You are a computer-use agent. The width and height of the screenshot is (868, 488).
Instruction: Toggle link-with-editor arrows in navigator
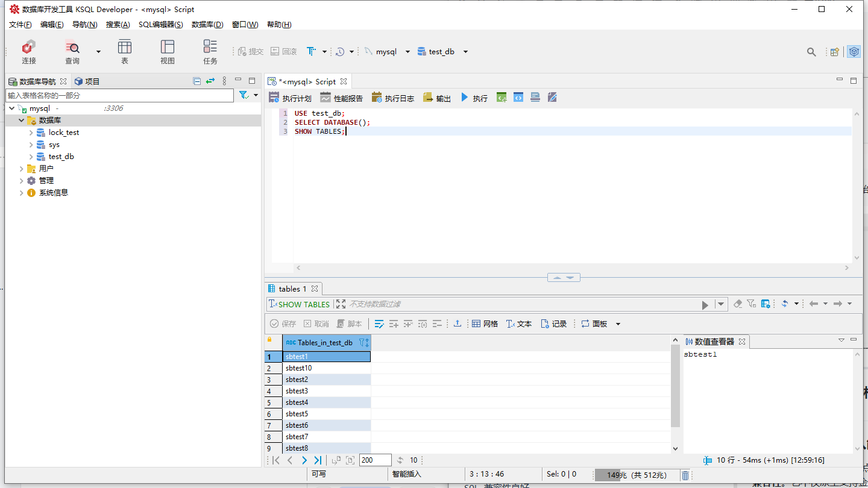[x=210, y=81]
